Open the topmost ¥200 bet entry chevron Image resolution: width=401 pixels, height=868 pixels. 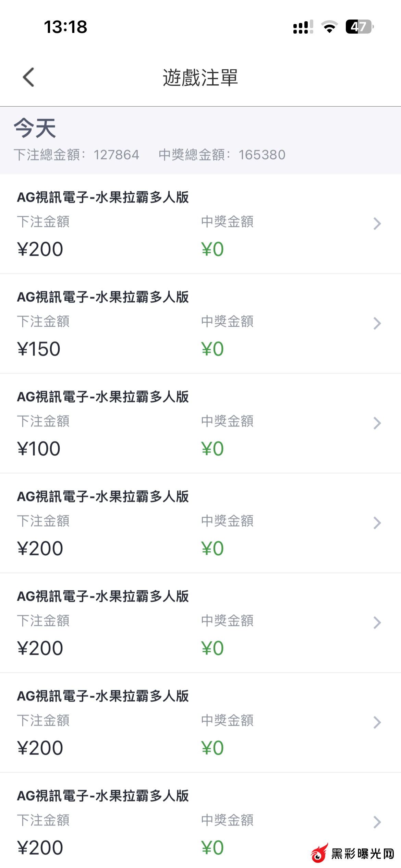[x=377, y=224]
